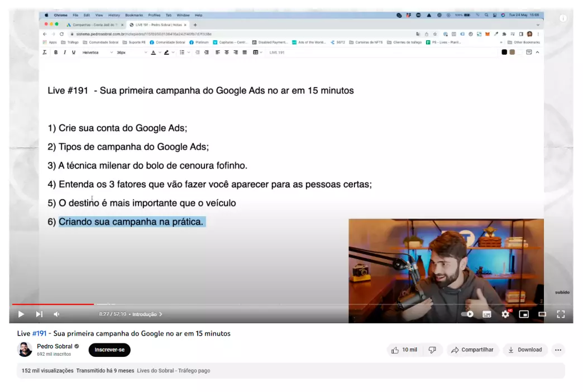583x392 pixels.
Task: Seek on the red video progress bar
Action: click(x=53, y=304)
